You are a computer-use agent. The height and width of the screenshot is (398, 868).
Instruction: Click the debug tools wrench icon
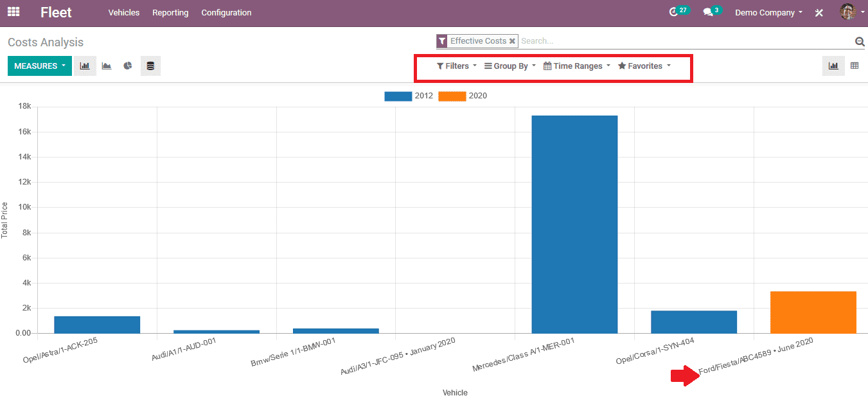[x=819, y=13]
